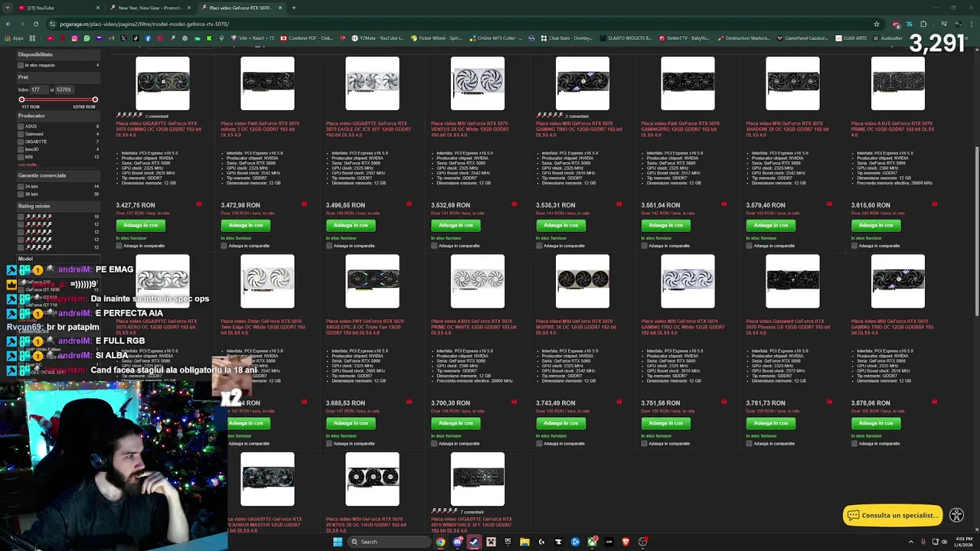Add the 3.532,69 RON card to cart
This screenshot has height=551, width=980.
point(456,225)
